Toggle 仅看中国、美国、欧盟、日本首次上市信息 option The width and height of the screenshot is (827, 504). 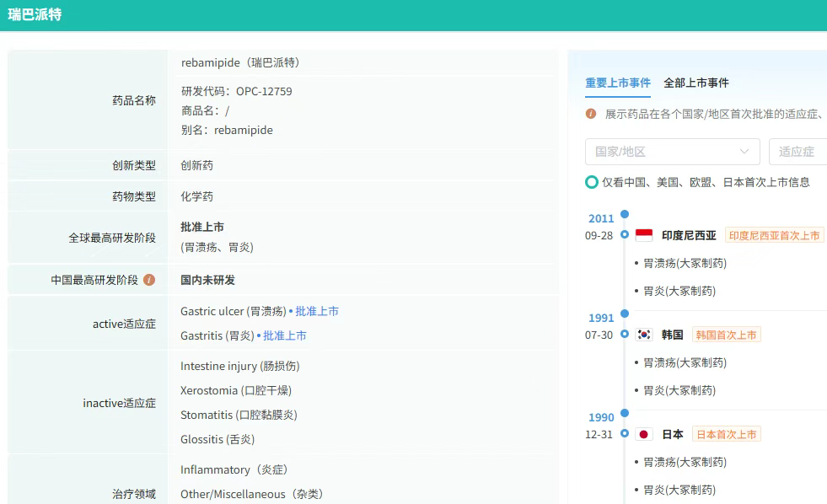[592, 182]
